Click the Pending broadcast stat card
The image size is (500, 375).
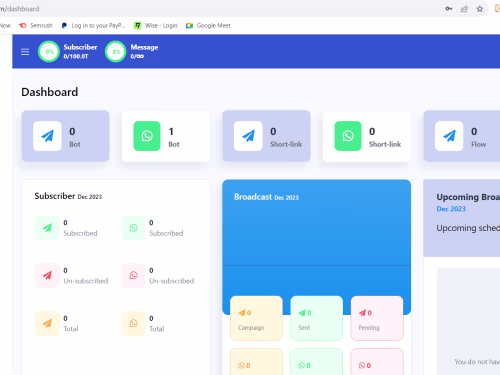tap(377, 318)
